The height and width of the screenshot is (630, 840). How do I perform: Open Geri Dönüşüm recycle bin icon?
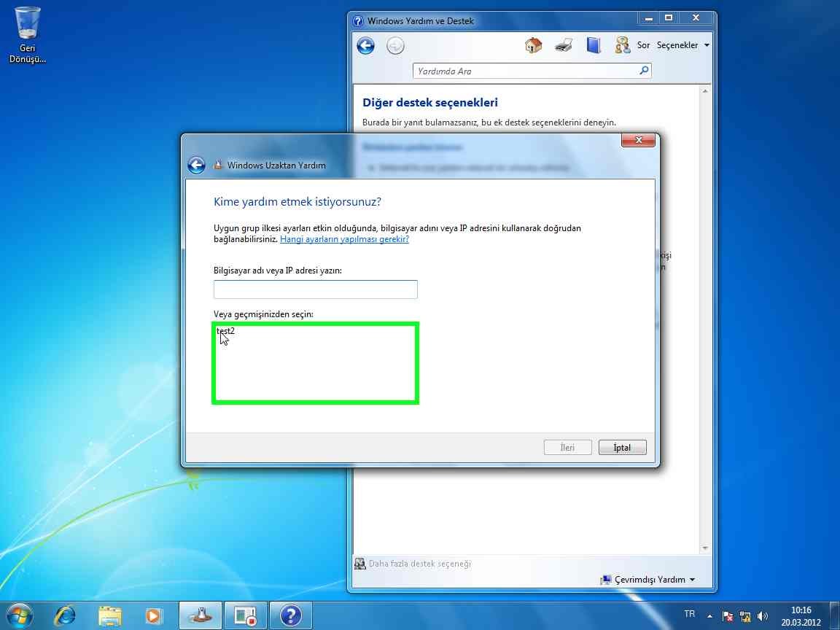[x=27, y=35]
